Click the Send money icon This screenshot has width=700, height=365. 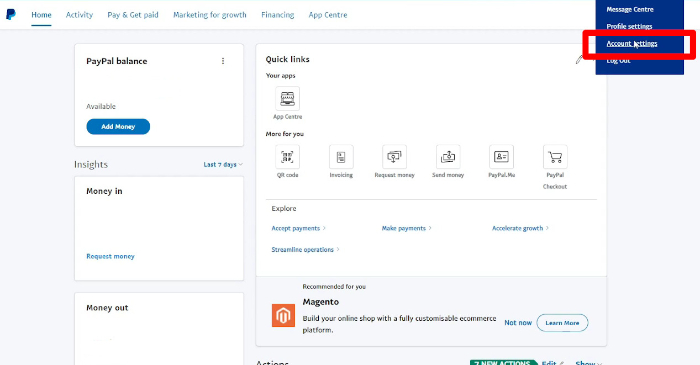pos(448,157)
